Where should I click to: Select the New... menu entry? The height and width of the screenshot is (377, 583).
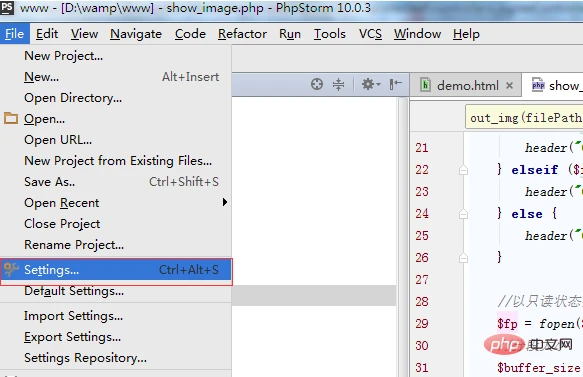click(116, 77)
